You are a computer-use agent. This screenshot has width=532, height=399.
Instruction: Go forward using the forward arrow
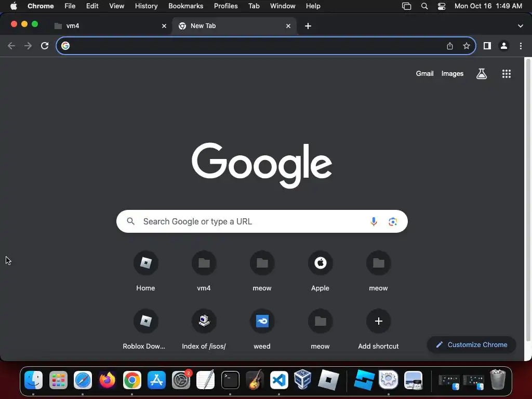point(28,46)
